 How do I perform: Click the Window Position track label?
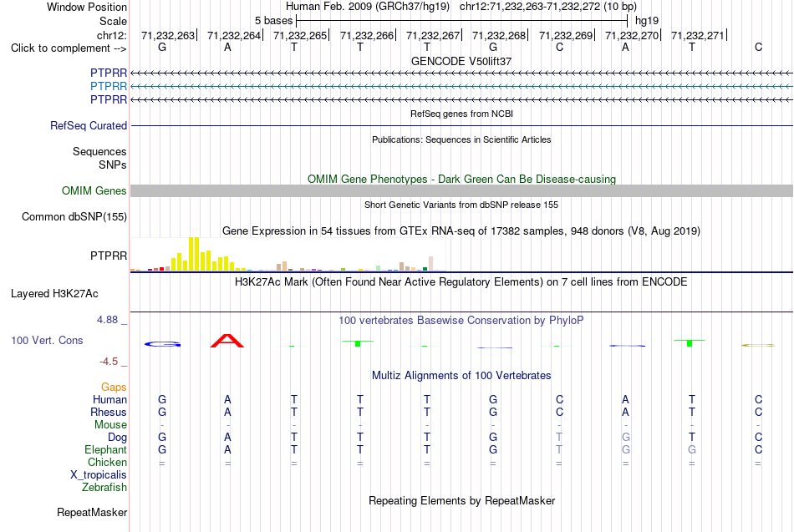tap(87, 7)
